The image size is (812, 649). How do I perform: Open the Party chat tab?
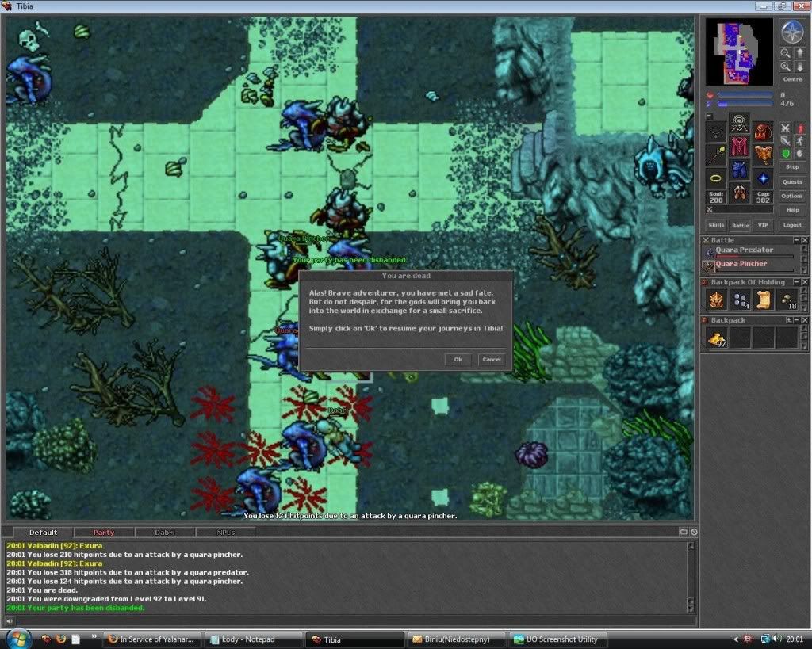(x=104, y=532)
